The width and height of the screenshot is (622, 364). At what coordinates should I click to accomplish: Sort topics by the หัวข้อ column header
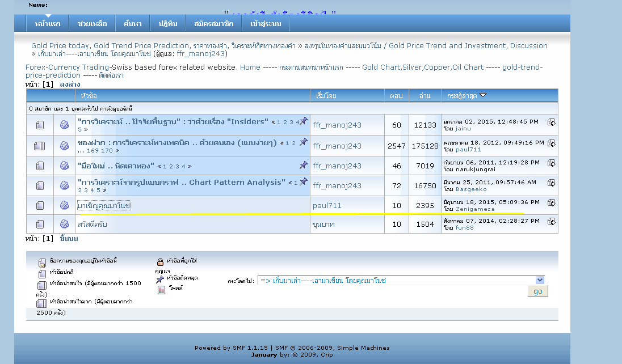pyautogui.click(x=89, y=96)
